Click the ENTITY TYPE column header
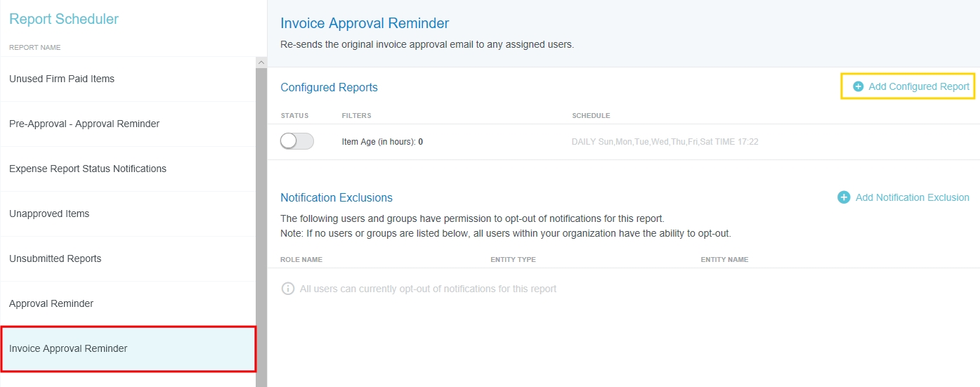Screen dimensions: 980x387 click(513, 259)
